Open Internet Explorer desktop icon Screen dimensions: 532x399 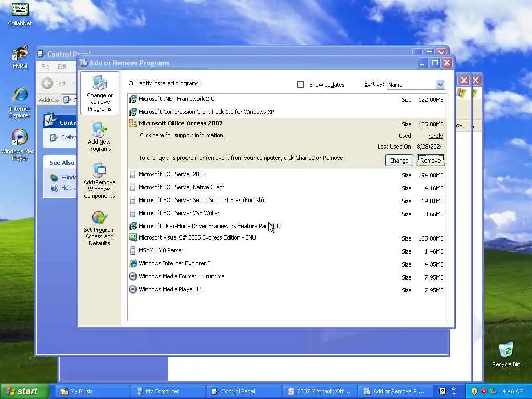click(x=20, y=103)
